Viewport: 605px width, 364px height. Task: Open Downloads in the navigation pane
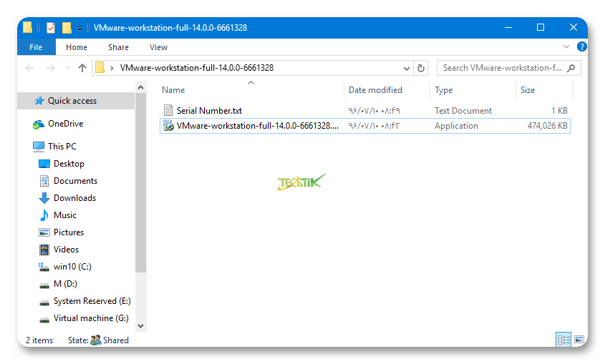(74, 198)
